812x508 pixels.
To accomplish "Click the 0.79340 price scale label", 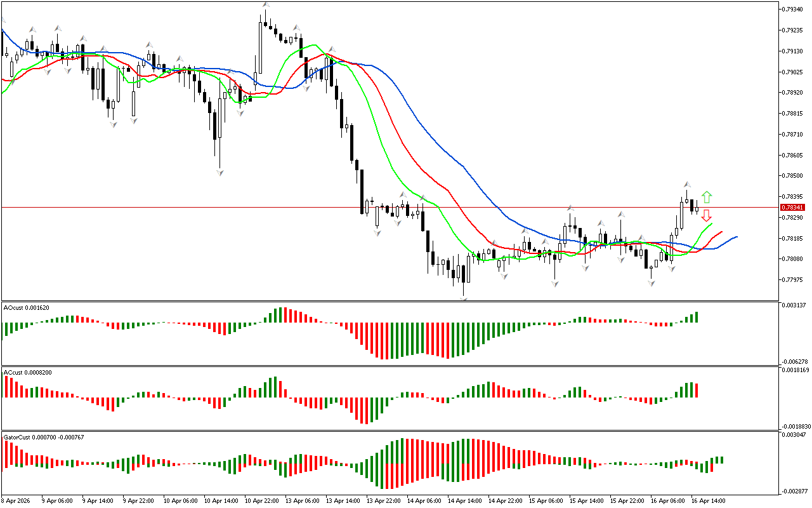I will (792, 9).
